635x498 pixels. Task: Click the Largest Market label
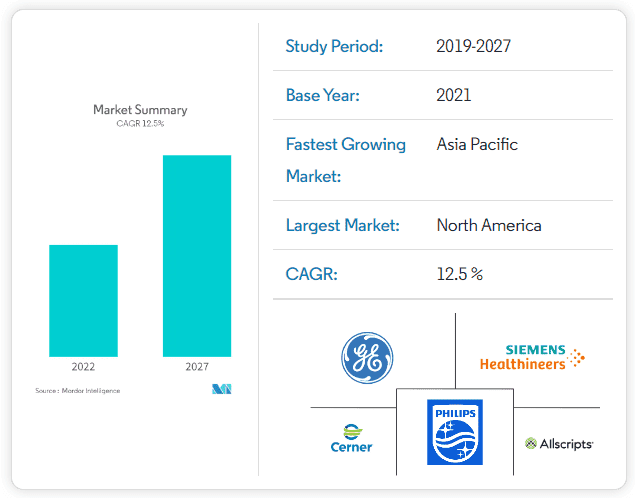(x=342, y=225)
